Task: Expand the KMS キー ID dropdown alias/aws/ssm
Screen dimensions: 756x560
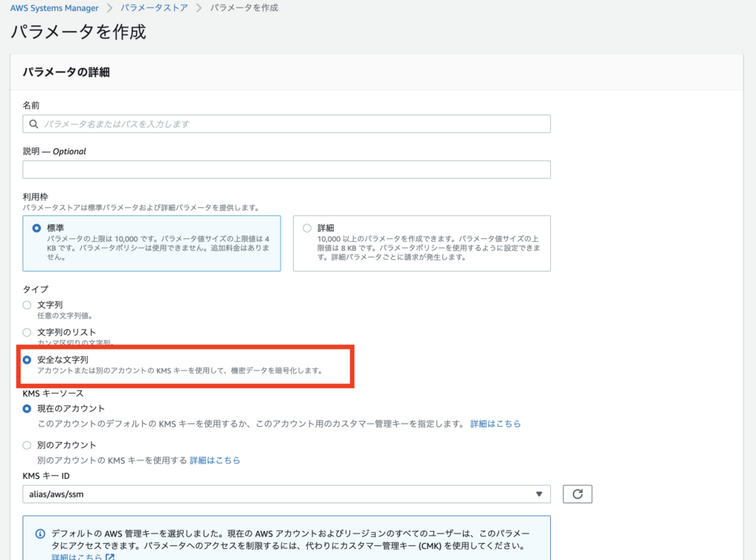Action: coord(286,494)
